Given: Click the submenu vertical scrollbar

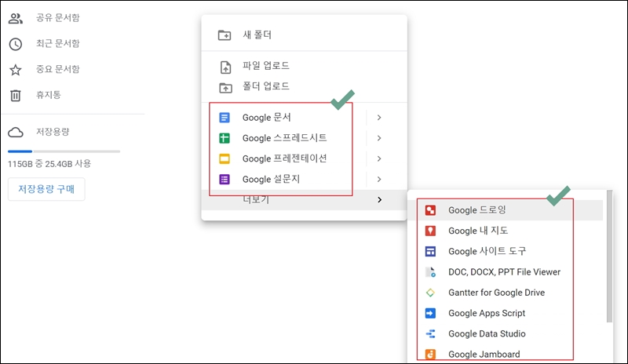Looking at the screenshot, I should (x=609, y=257).
